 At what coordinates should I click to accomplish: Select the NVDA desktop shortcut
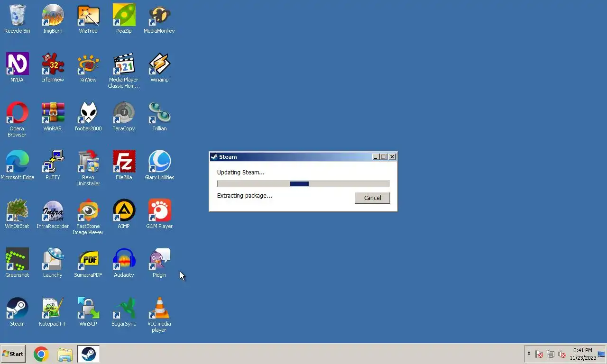click(17, 68)
